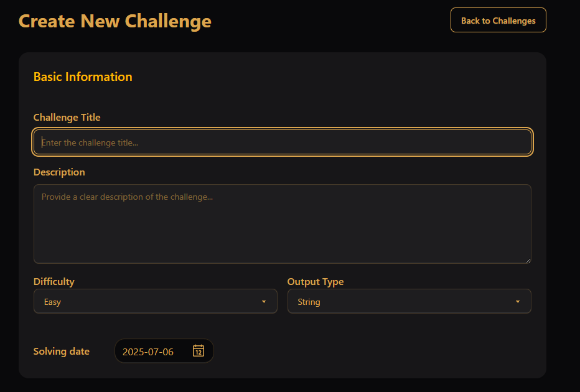Click the Easy value in Difficulty
This screenshot has width=580, height=392.
pyautogui.click(x=52, y=302)
